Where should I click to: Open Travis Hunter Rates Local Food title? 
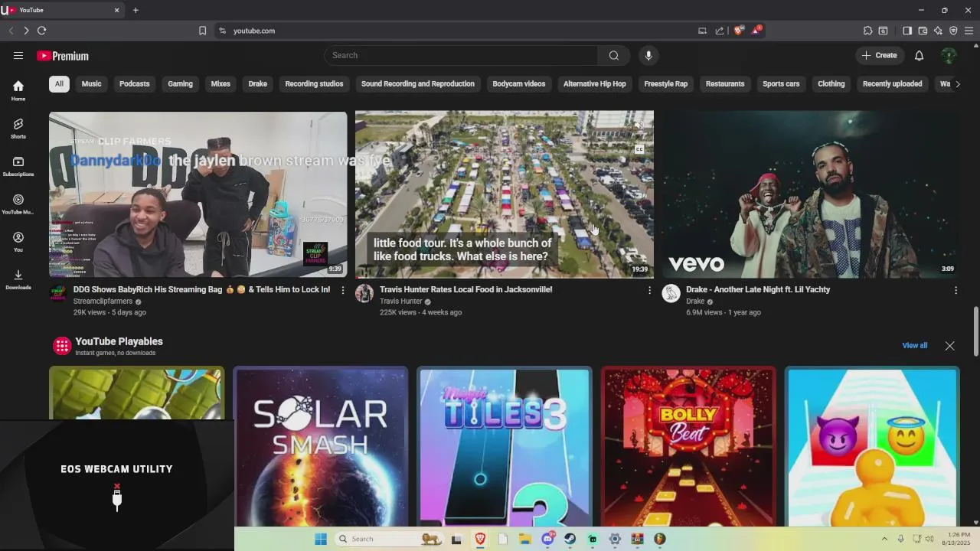[x=465, y=289]
